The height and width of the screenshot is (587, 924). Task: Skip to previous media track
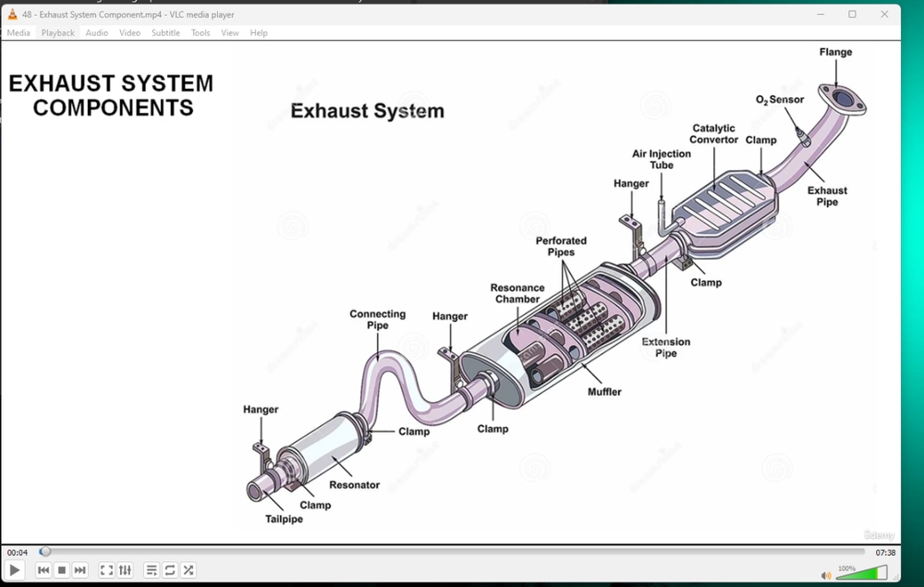[43, 570]
